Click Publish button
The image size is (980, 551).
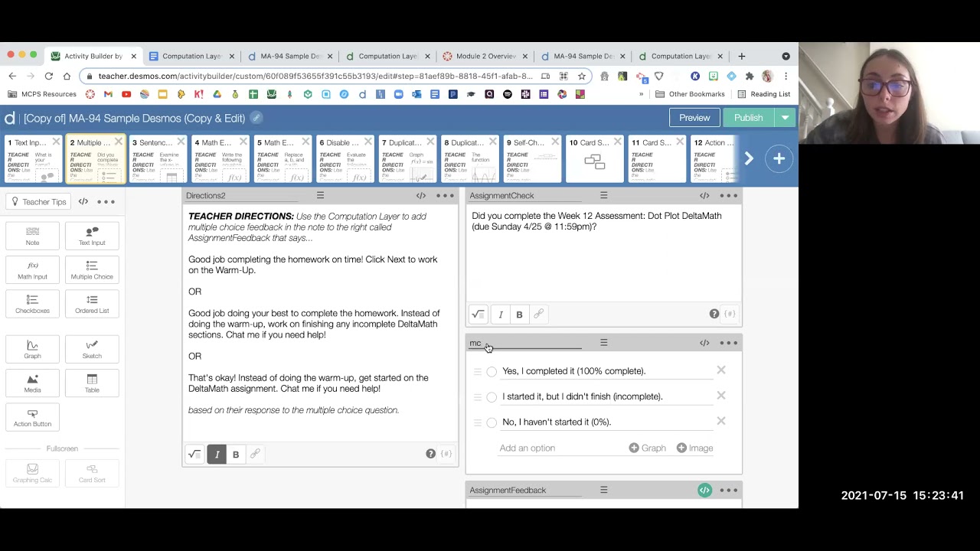click(x=749, y=118)
